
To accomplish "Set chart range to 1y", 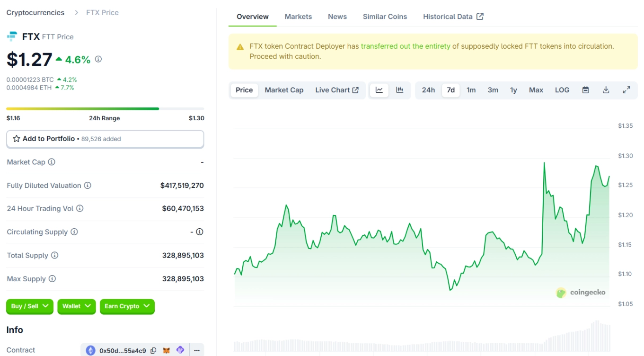I will [513, 90].
